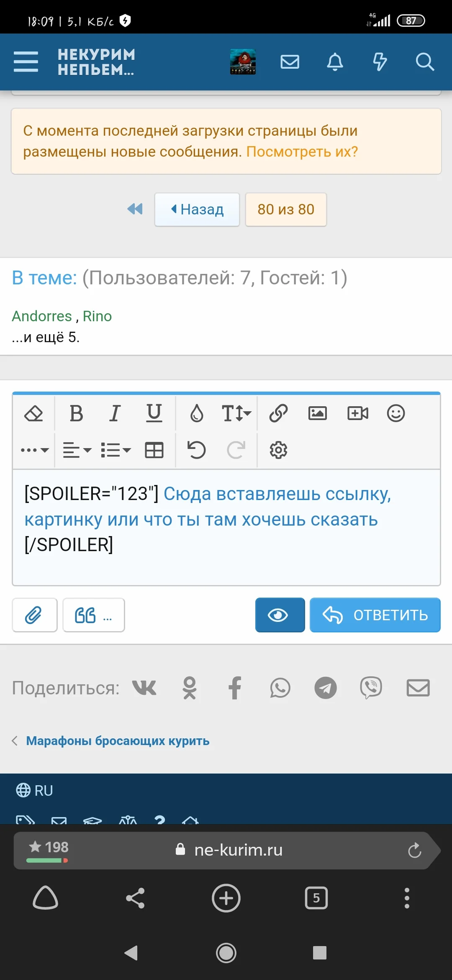The height and width of the screenshot is (980, 452).
Task: Preview the post with the eye button
Action: 279,615
